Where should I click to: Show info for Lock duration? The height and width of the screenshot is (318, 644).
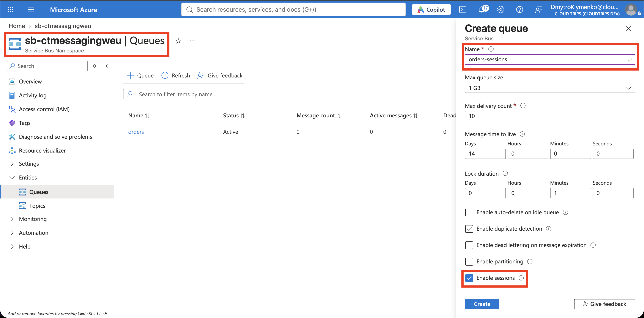click(x=505, y=173)
